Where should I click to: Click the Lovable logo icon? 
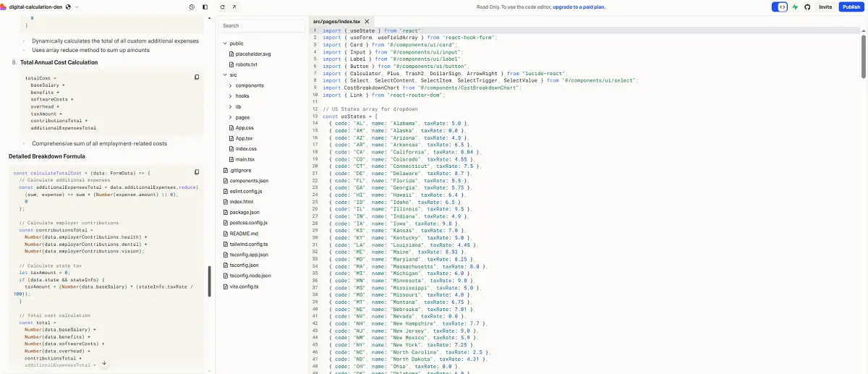[x=4, y=7]
